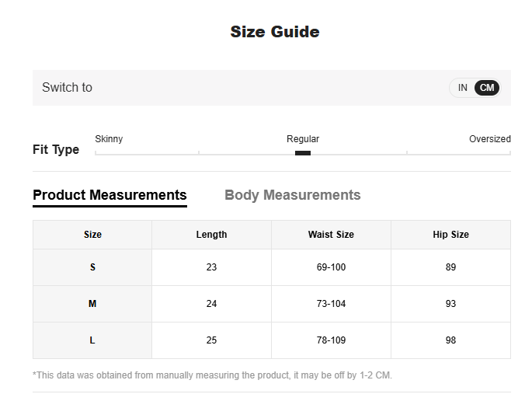Click the Oversized fit label
Image resolution: width=532 pixels, height=401 pixels.
coord(489,139)
